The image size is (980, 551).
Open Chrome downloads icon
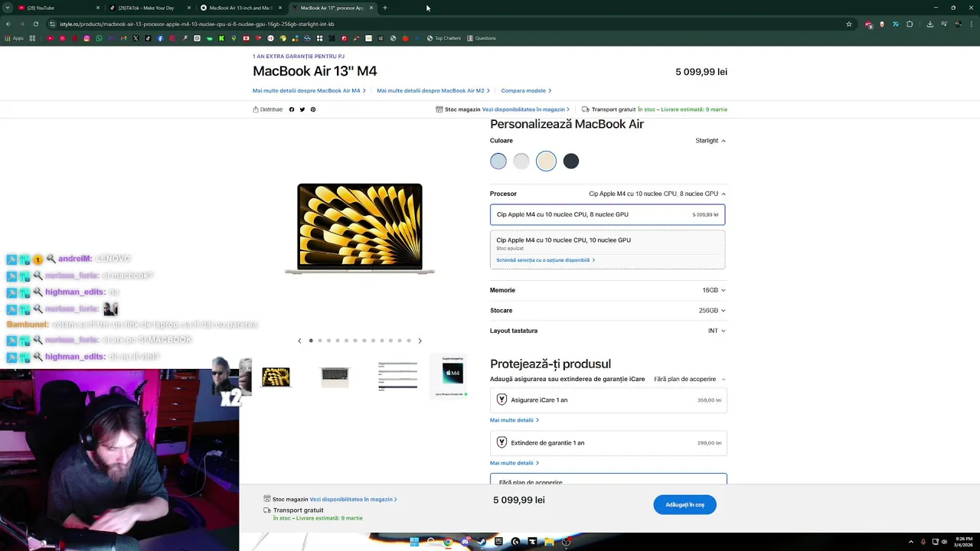click(x=929, y=24)
